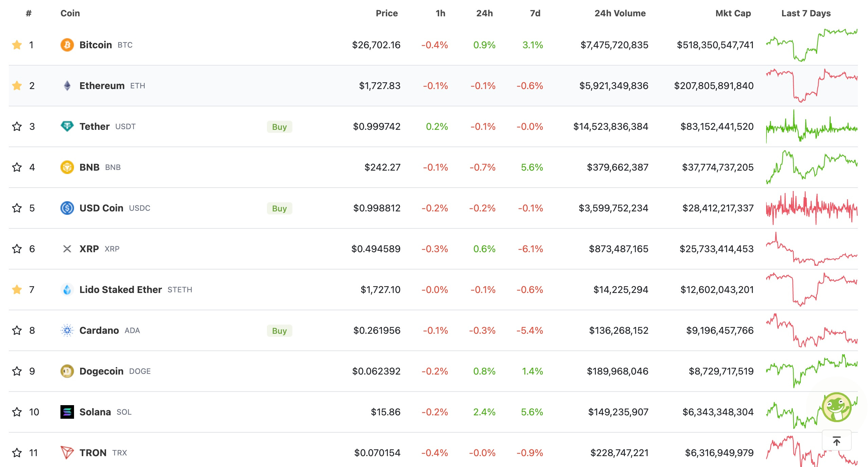This screenshot has width=868, height=467.
Task: Click the Last 7 Days header
Action: (x=806, y=13)
